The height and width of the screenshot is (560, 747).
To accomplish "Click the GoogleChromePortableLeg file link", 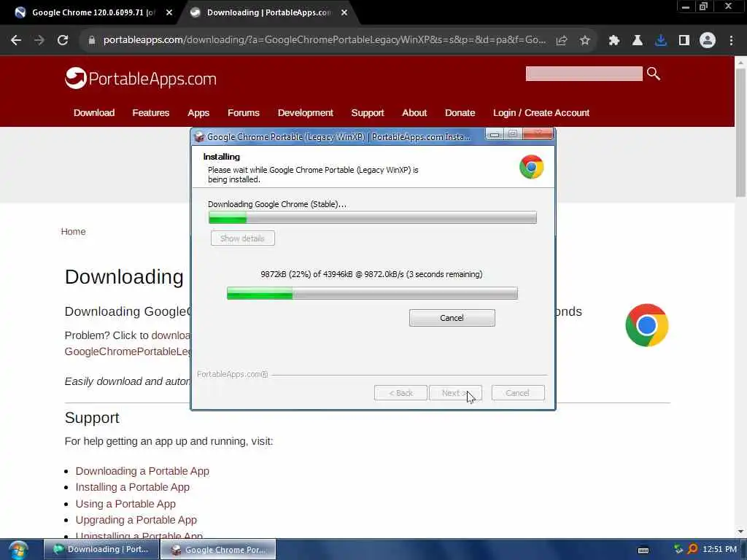I will [x=128, y=351].
